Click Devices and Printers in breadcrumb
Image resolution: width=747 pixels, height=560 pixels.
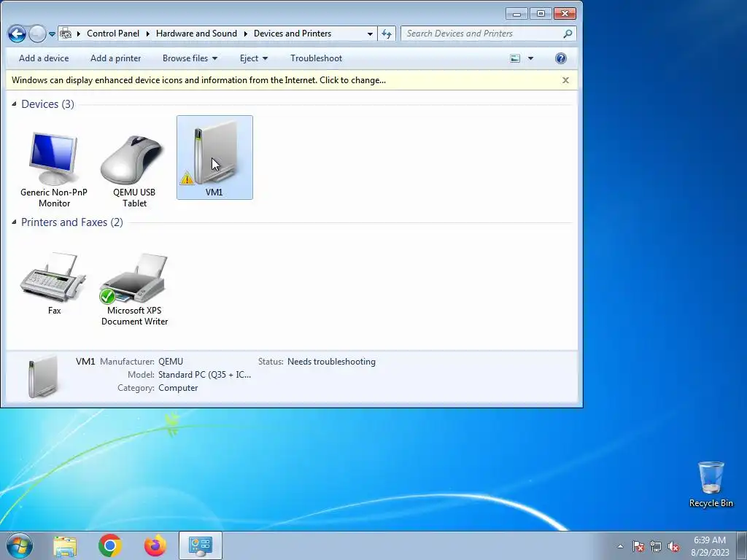[x=293, y=34]
